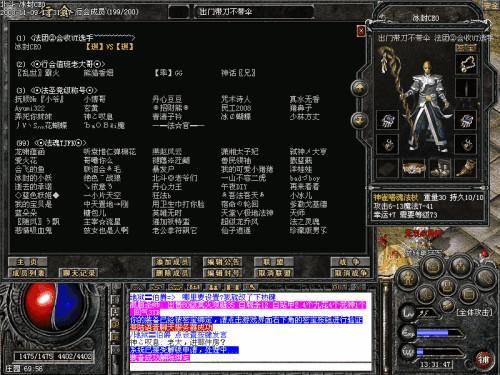The image size is (500, 375).
Task: Close the guild member list window
Action: (x=361, y=31)
